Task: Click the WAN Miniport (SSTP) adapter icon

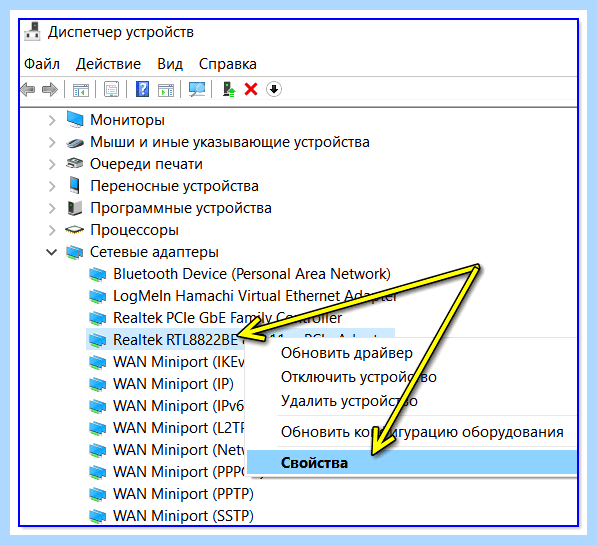Action: click(x=98, y=516)
